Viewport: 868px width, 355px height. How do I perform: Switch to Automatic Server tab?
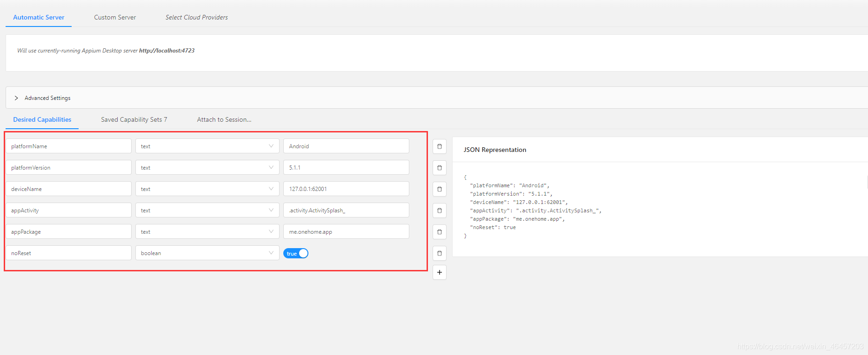click(x=39, y=17)
